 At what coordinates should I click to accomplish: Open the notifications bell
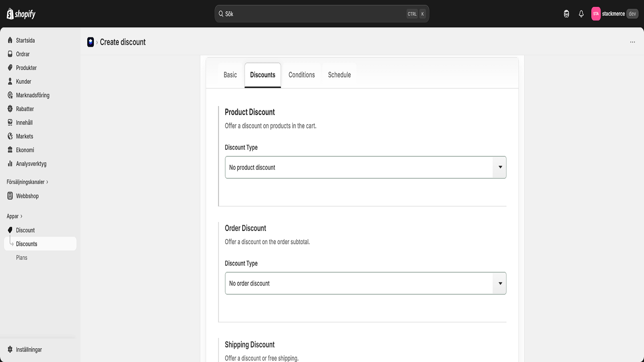pos(581,14)
